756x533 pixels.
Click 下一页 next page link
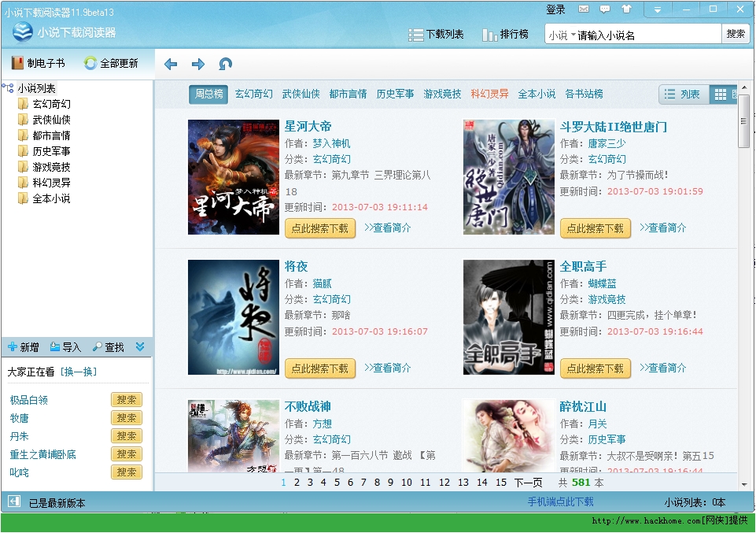point(529,483)
